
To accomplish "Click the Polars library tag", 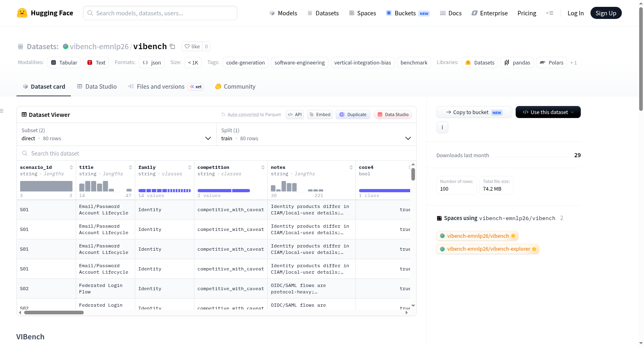I will pyautogui.click(x=551, y=62).
